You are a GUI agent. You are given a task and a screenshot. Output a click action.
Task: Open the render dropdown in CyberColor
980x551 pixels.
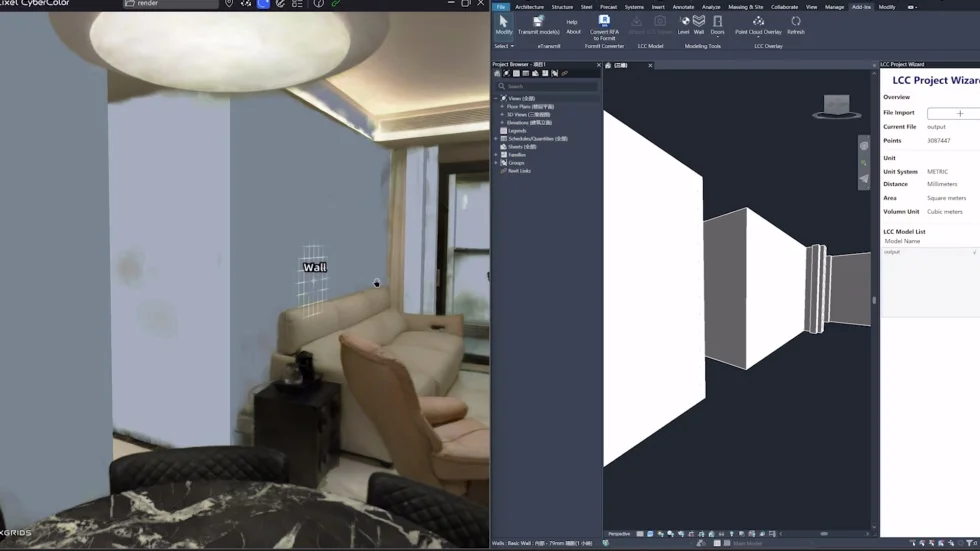(x=171, y=4)
